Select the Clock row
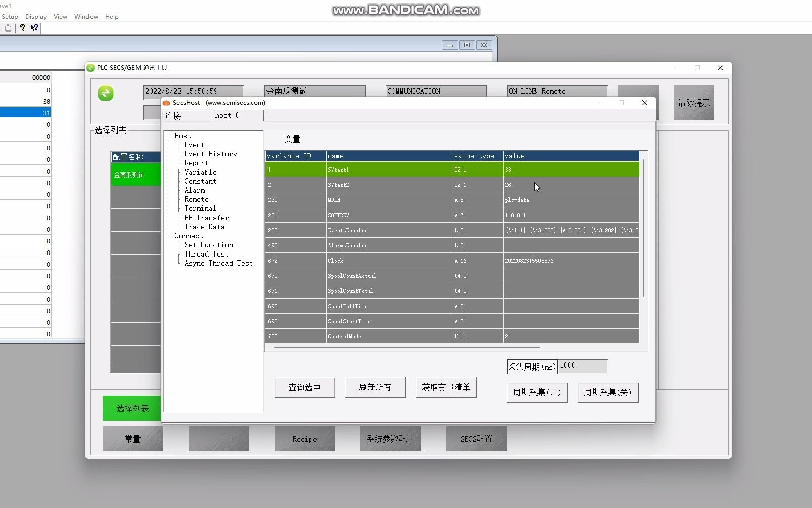This screenshot has height=508, width=812. (452, 261)
